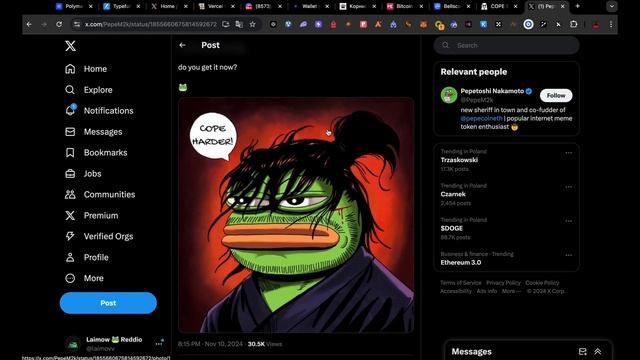
Task: Click browser forward button
Action: [44, 24]
